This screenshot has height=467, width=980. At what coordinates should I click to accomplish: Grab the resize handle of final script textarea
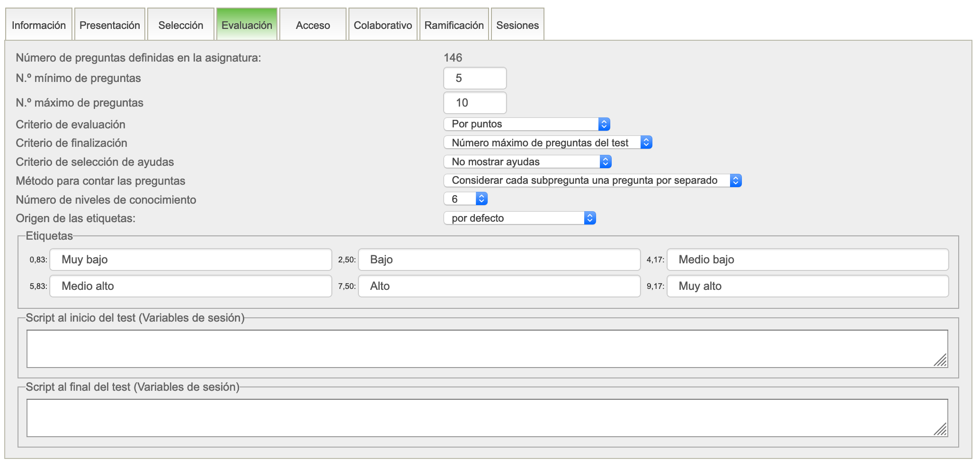(x=940, y=429)
